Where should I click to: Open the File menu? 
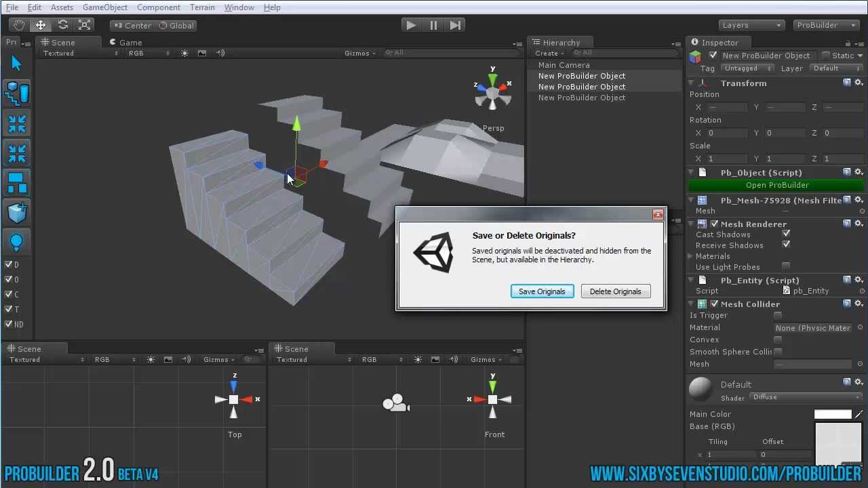pyautogui.click(x=12, y=7)
